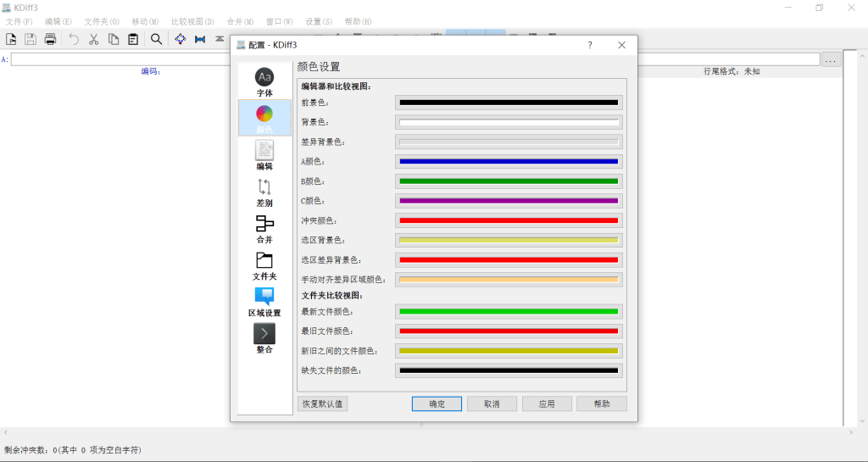This screenshot has width=868, height=462.
Task: Open the 区域设置 (Regional) settings page
Action: (264, 302)
